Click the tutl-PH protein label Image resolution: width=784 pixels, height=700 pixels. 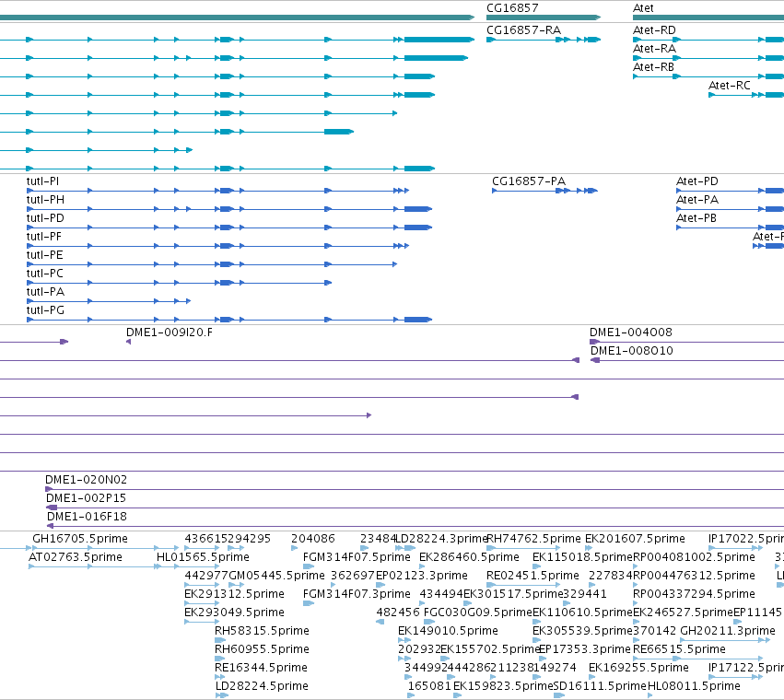45,200
